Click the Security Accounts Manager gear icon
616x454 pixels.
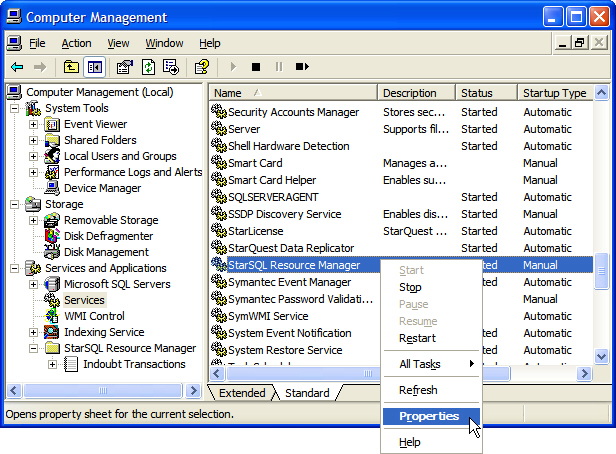click(219, 112)
